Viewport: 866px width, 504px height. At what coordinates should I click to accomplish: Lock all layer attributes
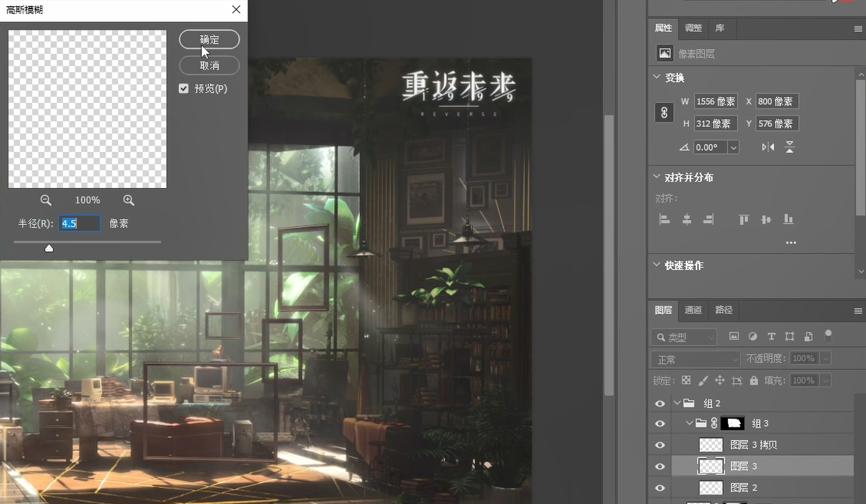click(x=754, y=381)
